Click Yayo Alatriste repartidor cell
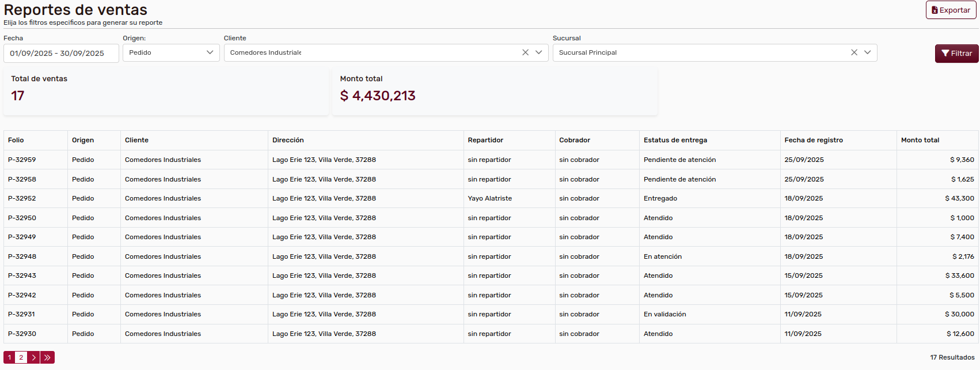This screenshot has width=980, height=370. (x=489, y=198)
